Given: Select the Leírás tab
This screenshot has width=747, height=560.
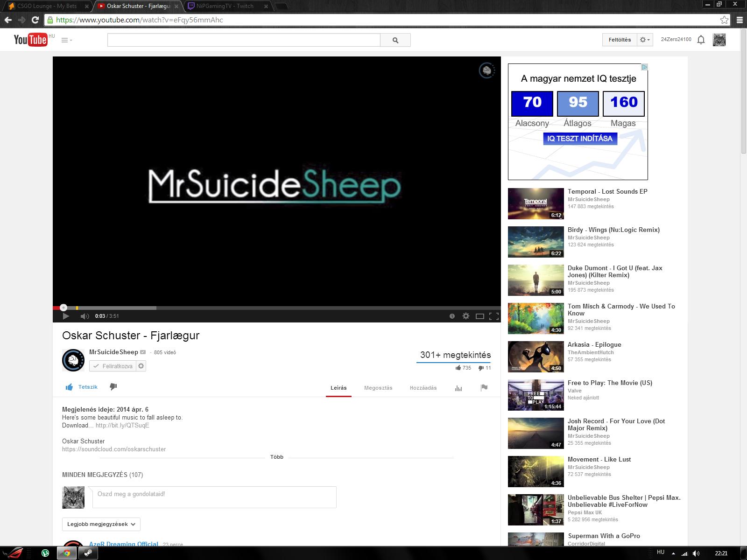Looking at the screenshot, I should [x=338, y=388].
